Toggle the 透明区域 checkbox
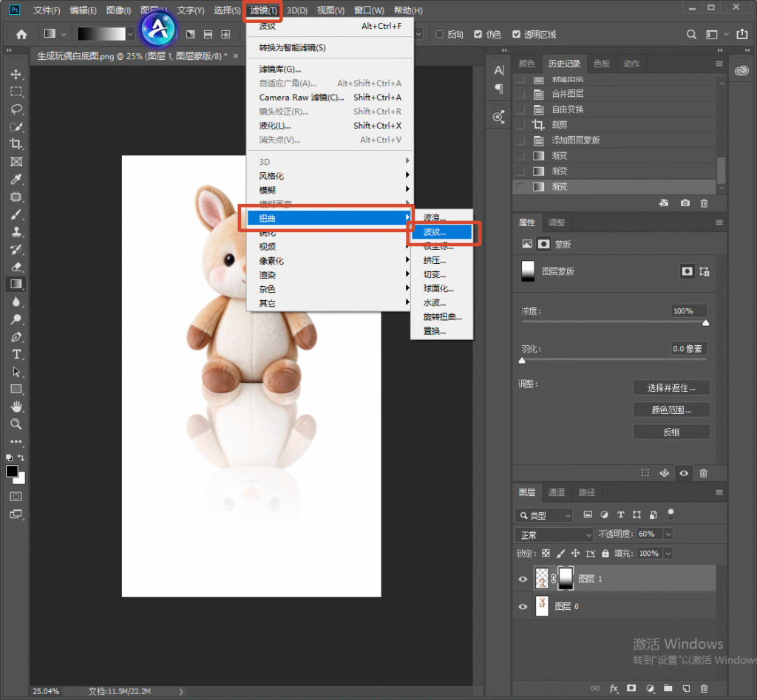 (516, 34)
